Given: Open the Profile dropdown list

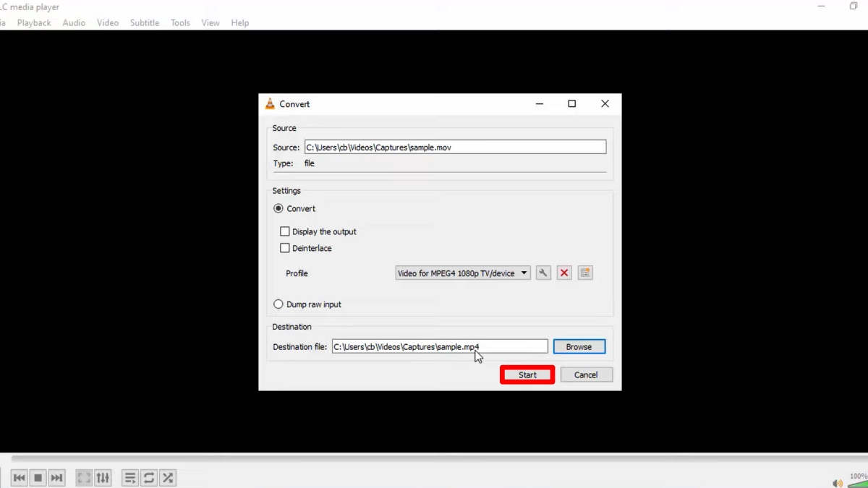Looking at the screenshot, I should (463, 273).
